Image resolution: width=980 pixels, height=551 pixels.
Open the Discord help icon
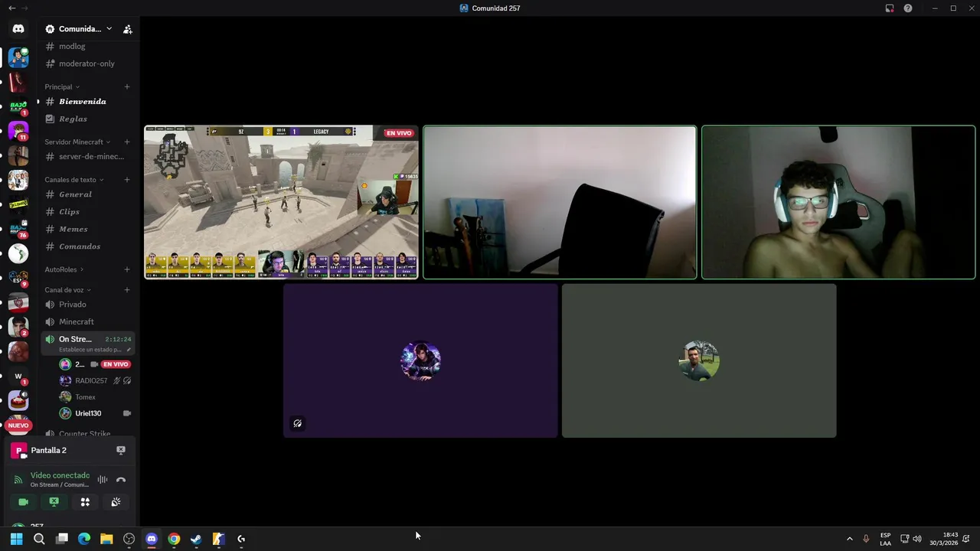pyautogui.click(x=908, y=8)
